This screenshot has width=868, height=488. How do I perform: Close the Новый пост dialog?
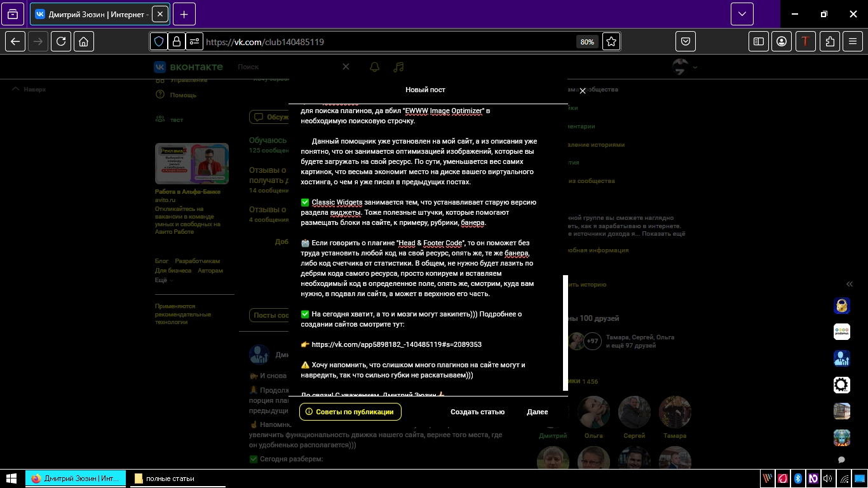pos(583,91)
